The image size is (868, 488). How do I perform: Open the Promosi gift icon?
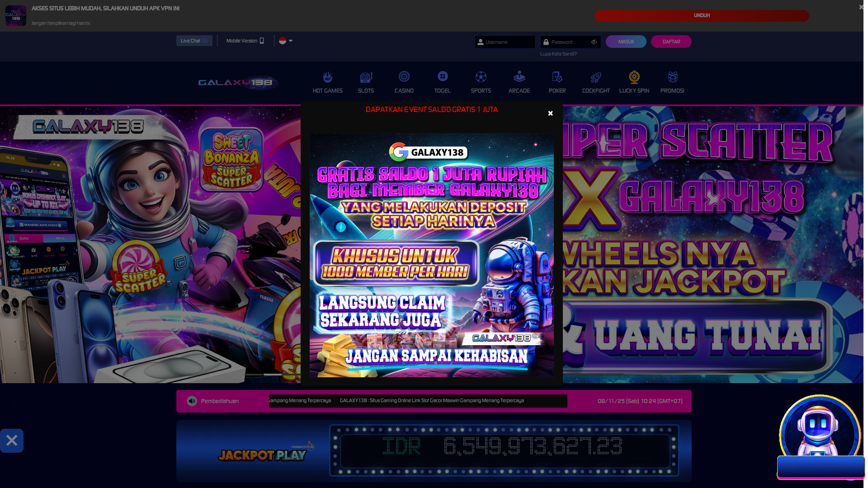(x=672, y=77)
